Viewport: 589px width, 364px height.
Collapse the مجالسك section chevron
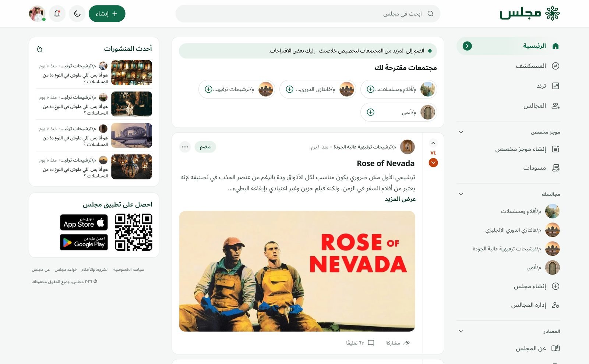pyautogui.click(x=461, y=194)
